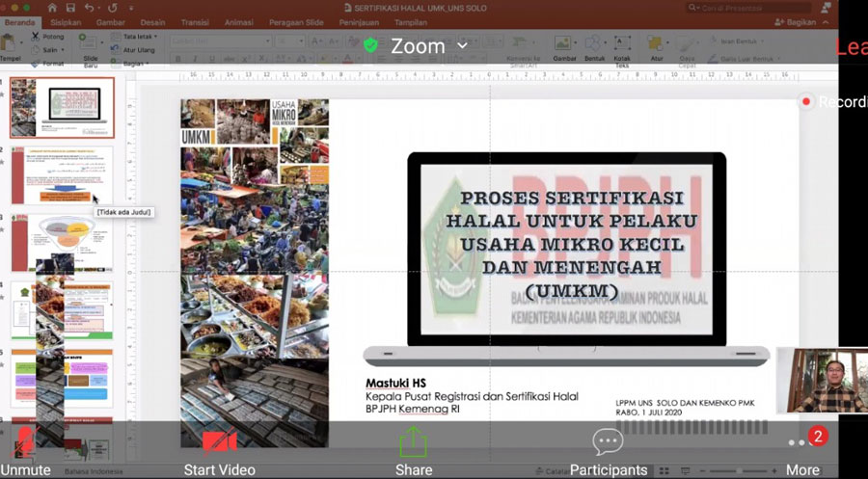Click the PowerPoint Home icon in title bar

pos(53,8)
